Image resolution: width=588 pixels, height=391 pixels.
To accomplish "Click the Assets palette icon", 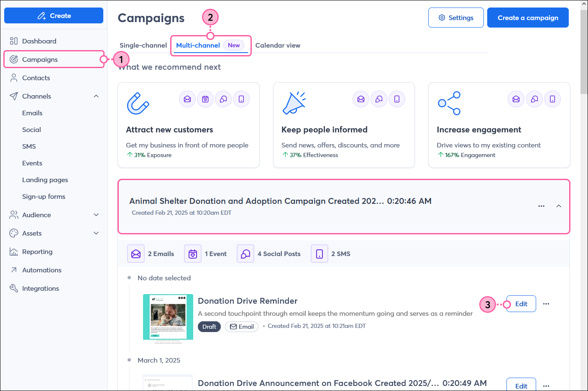I will tap(13, 233).
